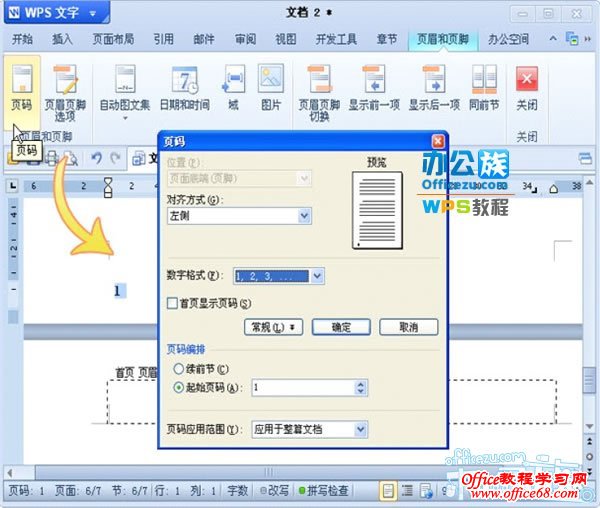
Task: Open the 页面布局 tab
Action: pos(113,39)
